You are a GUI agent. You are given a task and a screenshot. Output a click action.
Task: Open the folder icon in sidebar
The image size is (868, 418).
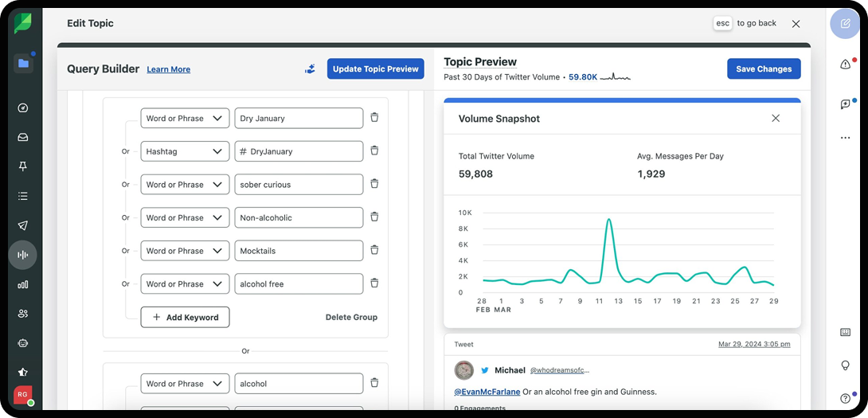coord(23,63)
